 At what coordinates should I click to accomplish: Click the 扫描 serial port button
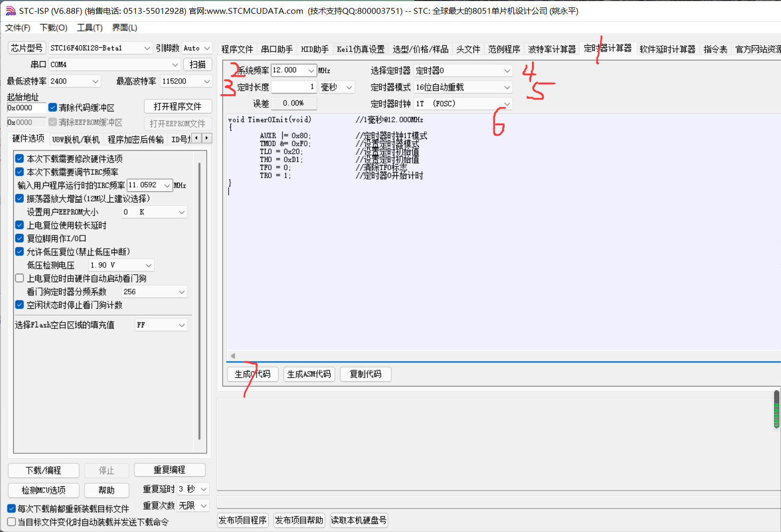click(198, 64)
